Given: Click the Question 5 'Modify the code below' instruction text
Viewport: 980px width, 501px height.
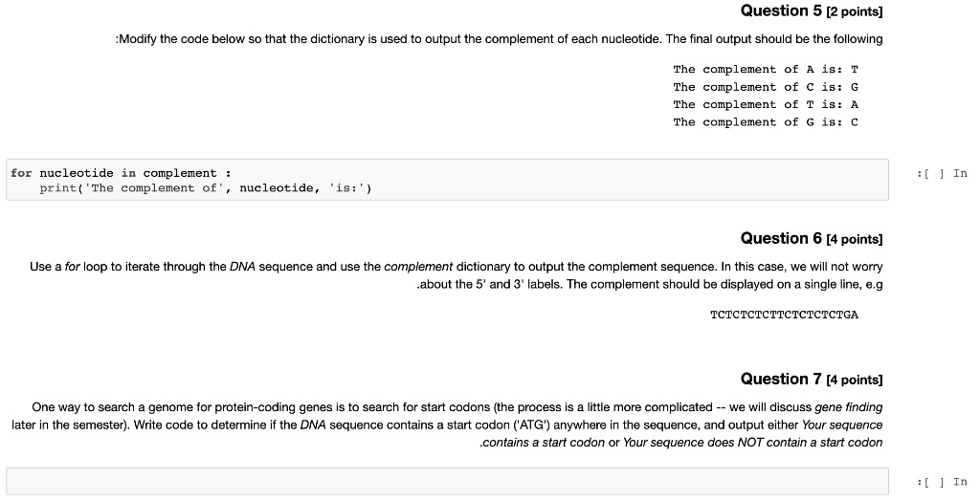Looking at the screenshot, I should [499, 39].
